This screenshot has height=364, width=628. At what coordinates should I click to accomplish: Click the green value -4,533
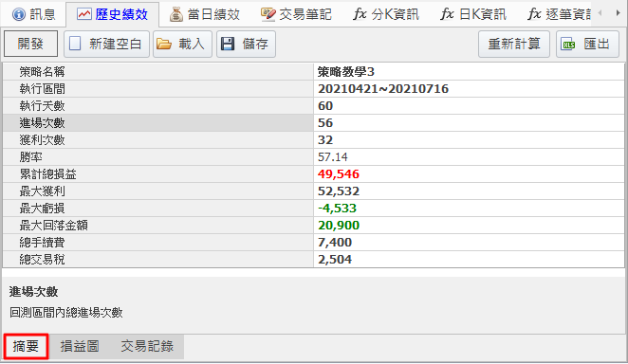pos(337,209)
